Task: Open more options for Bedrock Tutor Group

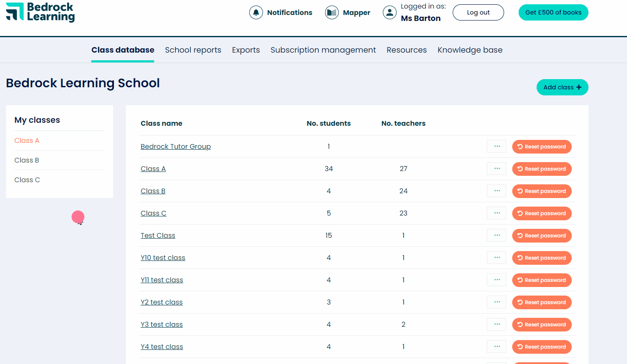Action: 497,146
